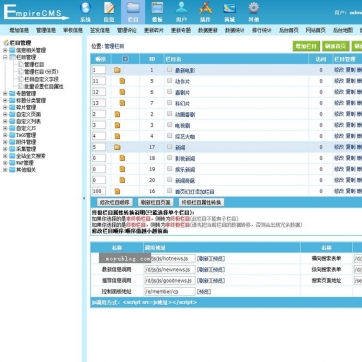The image size is (362, 362).
Task: Click the page icon in row ID 5
Action: [x=122, y=81]
